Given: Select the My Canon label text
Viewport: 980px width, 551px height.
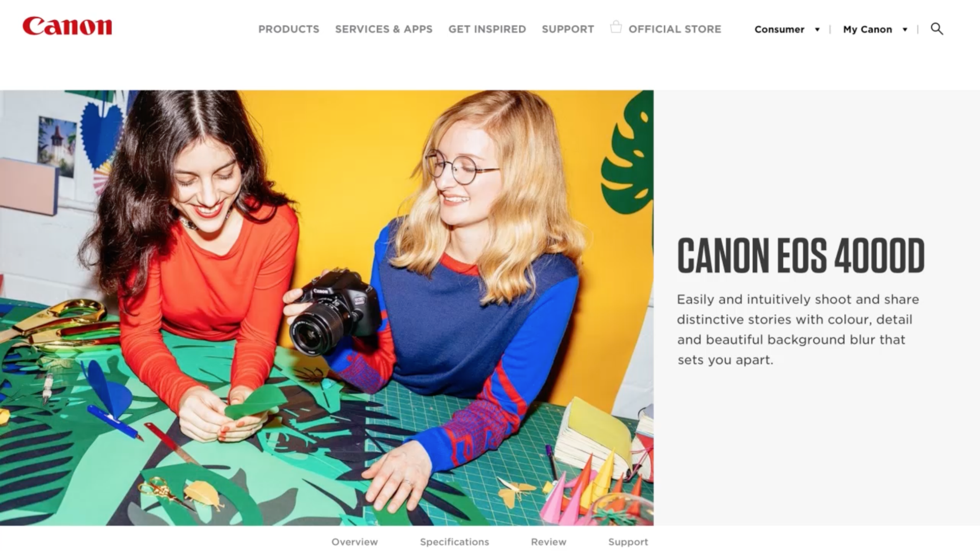Looking at the screenshot, I should coord(867,29).
